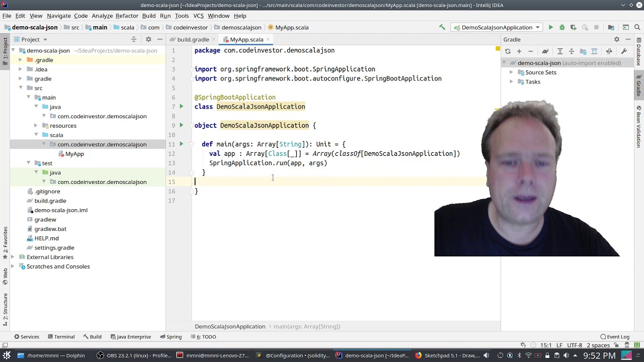Run DemoScalaJsonApplication with the green play button
644x362 pixels.
pyautogui.click(x=550, y=28)
